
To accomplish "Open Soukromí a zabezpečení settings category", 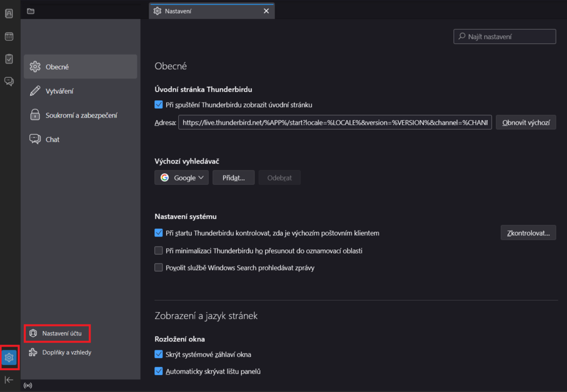I will click(81, 115).
